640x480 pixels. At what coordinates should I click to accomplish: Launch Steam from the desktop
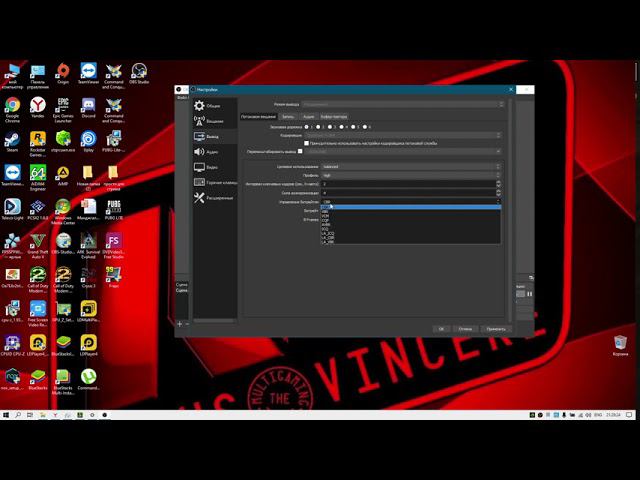click(12, 142)
